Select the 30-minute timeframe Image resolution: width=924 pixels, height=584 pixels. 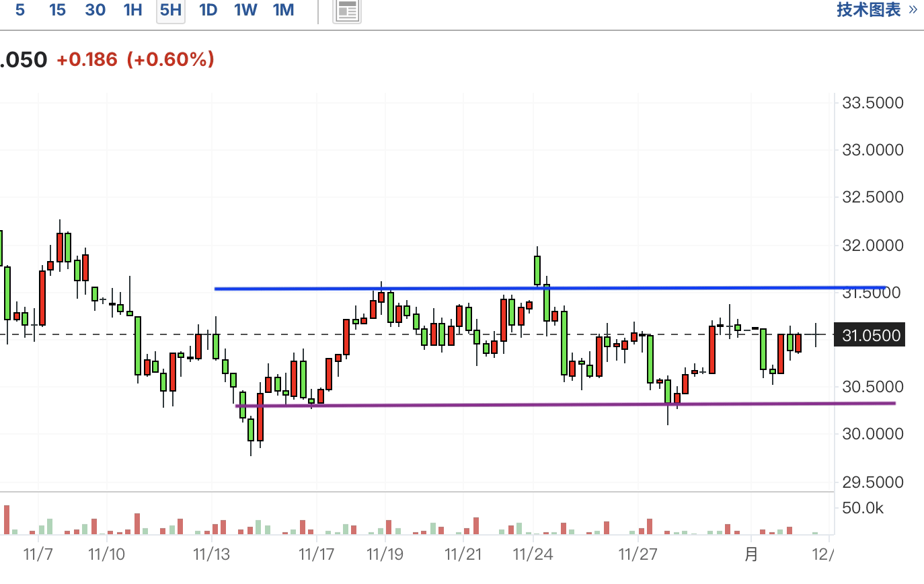point(95,10)
